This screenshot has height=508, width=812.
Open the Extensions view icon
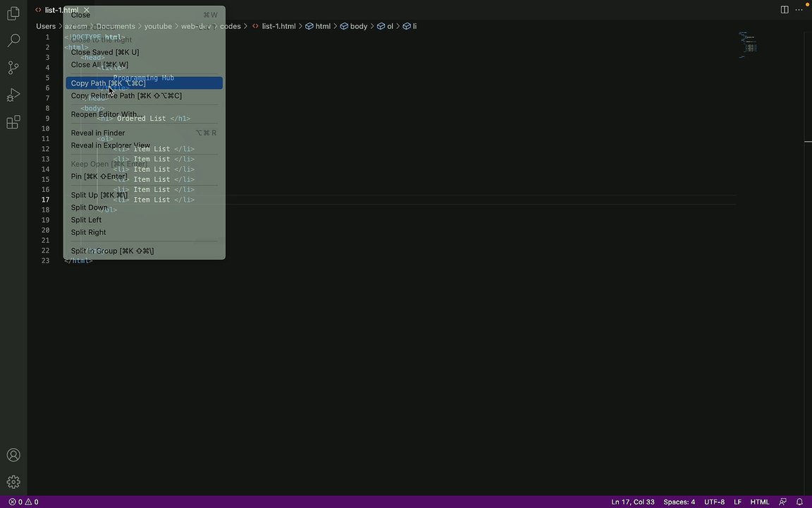pyautogui.click(x=13, y=123)
